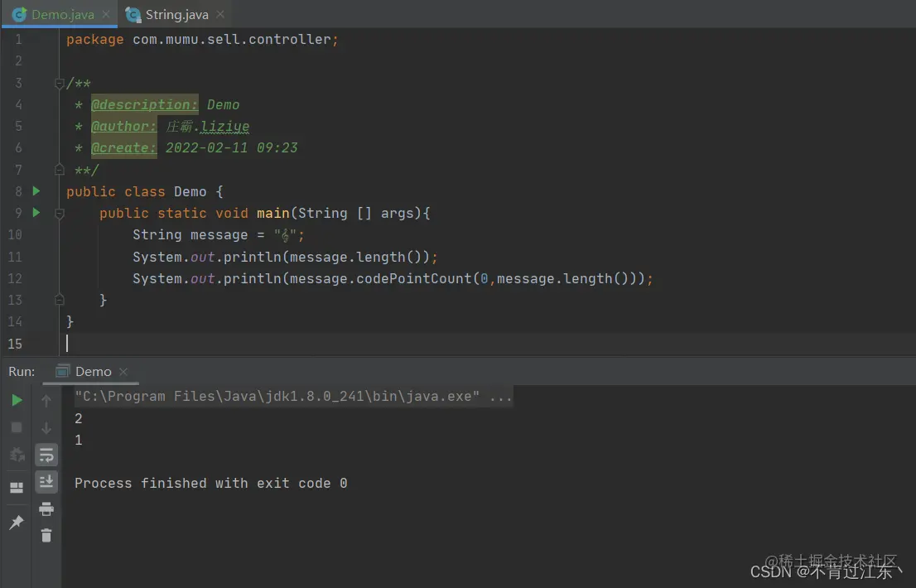Click console output line showing 1
Screen dimensions: 916x588
79,440
